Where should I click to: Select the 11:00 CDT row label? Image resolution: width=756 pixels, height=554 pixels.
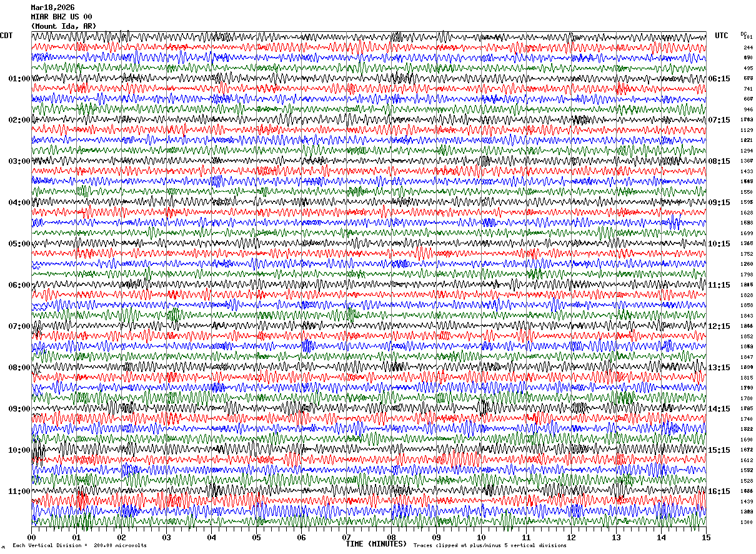[x=19, y=491]
